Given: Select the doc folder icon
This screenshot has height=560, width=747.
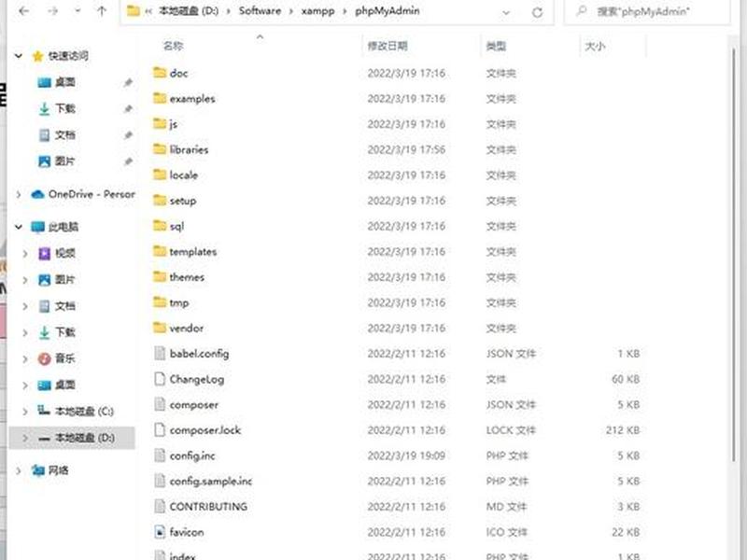Looking at the screenshot, I should [x=160, y=73].
